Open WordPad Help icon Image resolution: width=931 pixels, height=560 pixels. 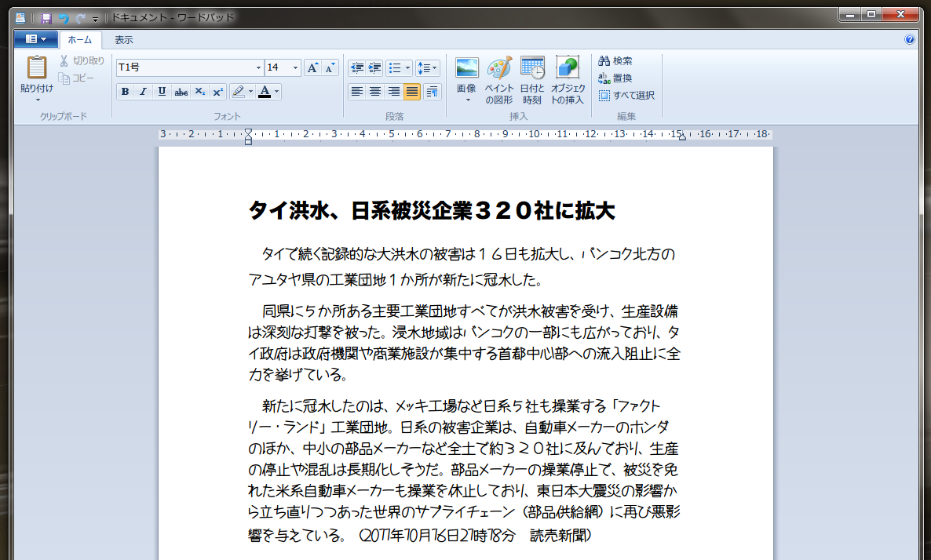coord(910,39)
